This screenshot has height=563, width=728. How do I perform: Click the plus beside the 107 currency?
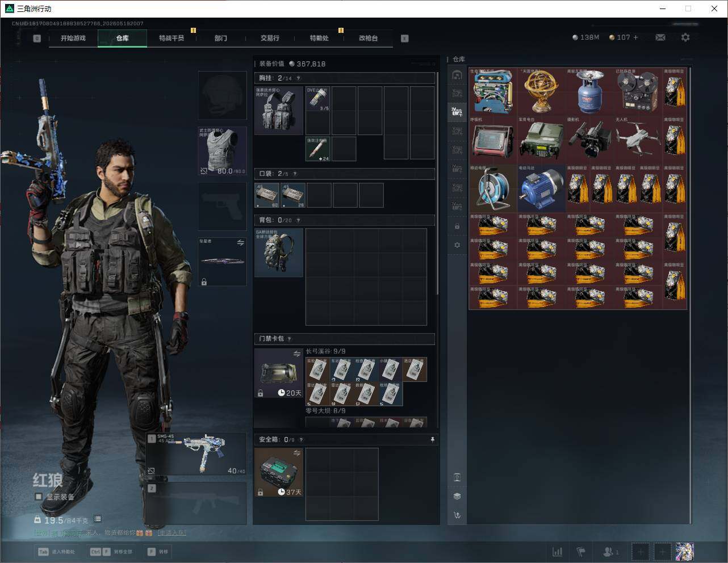pos(636,37)
